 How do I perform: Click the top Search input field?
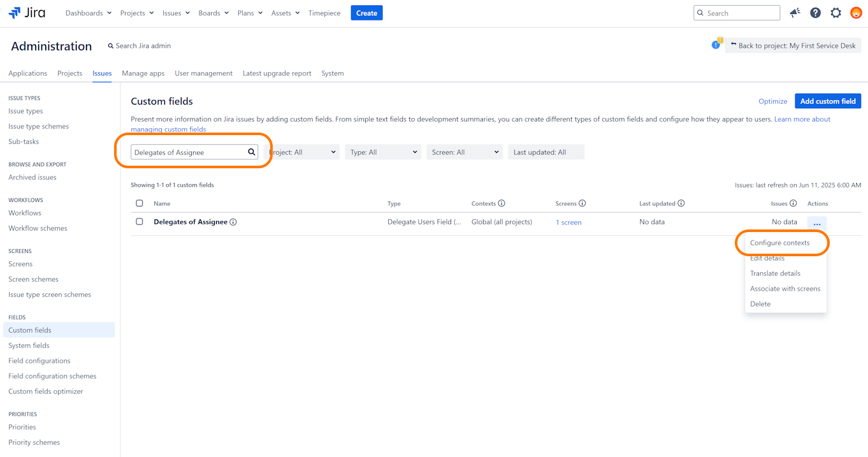741,13
